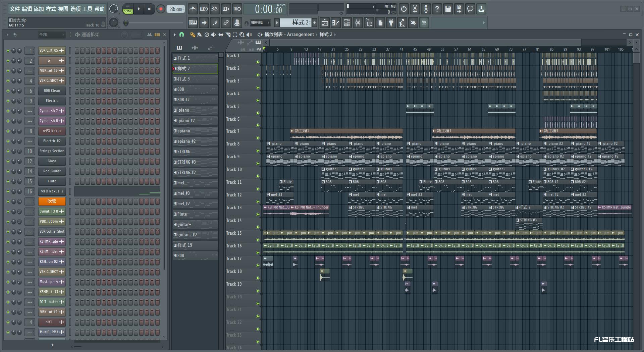Adjust the master volume knob

click(114, 9)
